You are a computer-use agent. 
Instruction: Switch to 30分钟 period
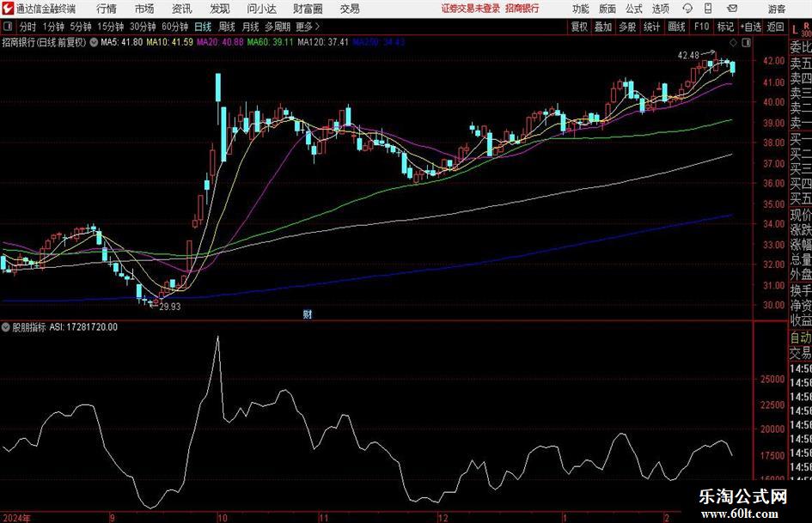tap(143, 27)
